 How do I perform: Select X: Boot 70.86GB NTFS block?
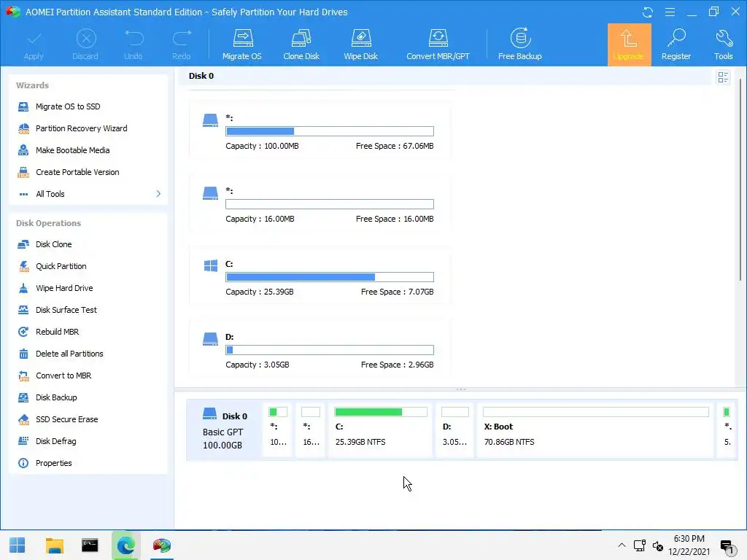pos(595,430)
